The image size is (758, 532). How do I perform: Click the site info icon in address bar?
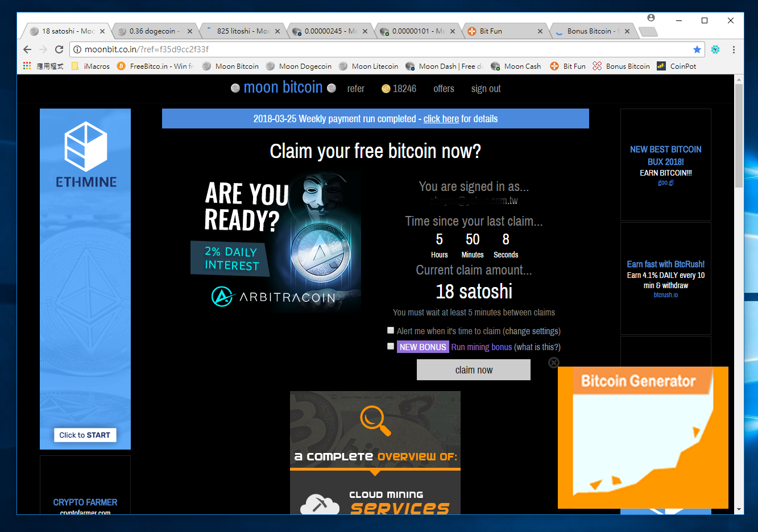pyautogui.click(x=77, y=49)
